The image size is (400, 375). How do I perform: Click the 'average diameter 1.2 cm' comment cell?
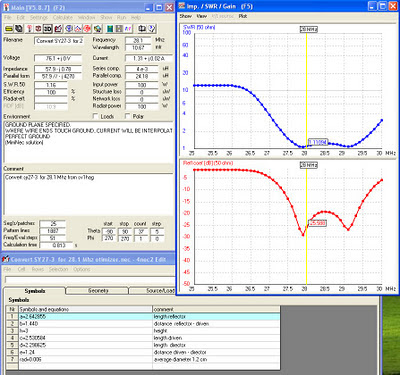216,359
